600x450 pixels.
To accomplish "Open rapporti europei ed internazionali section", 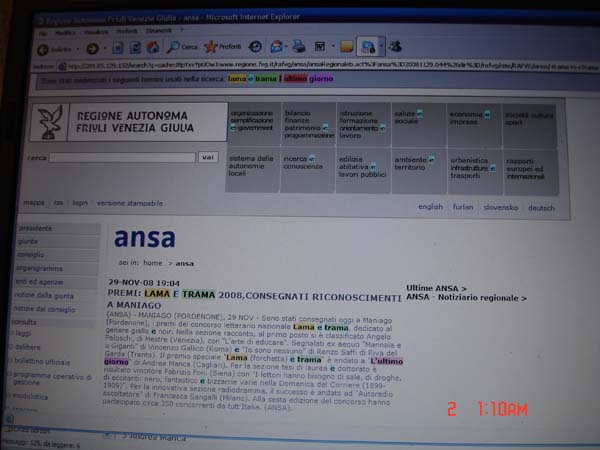I will pyautogui.click(x=531, y=172).
